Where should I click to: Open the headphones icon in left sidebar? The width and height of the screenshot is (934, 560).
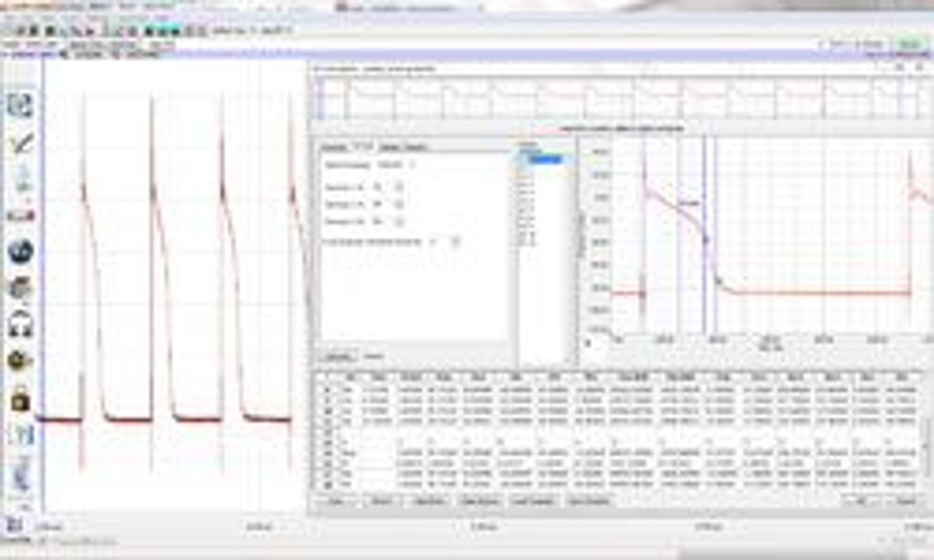20,324
